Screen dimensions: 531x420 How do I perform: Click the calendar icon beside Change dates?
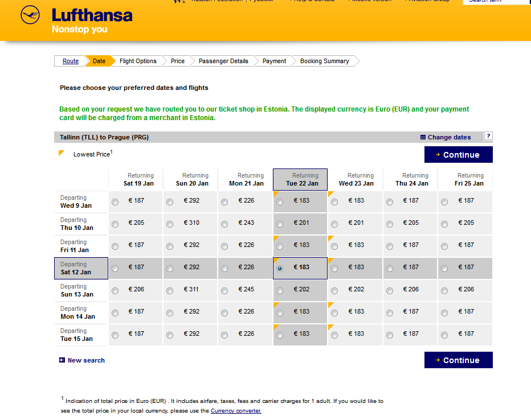(x=423, y=137)
